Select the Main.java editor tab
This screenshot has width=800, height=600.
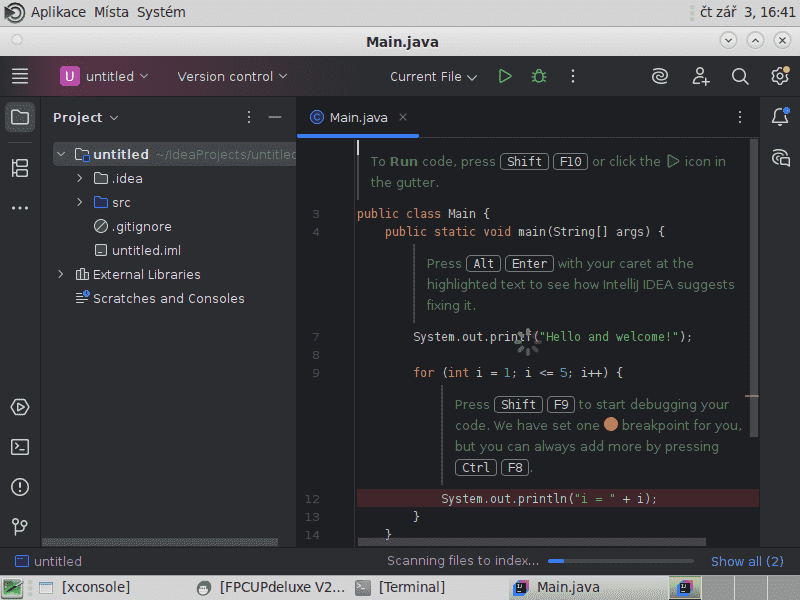pos(357,117)
